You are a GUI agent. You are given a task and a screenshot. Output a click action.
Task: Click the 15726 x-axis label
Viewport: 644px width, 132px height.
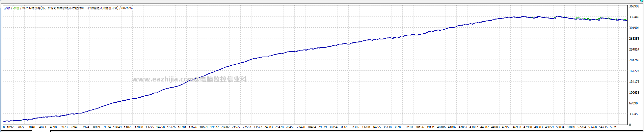[x=171, y=127]
